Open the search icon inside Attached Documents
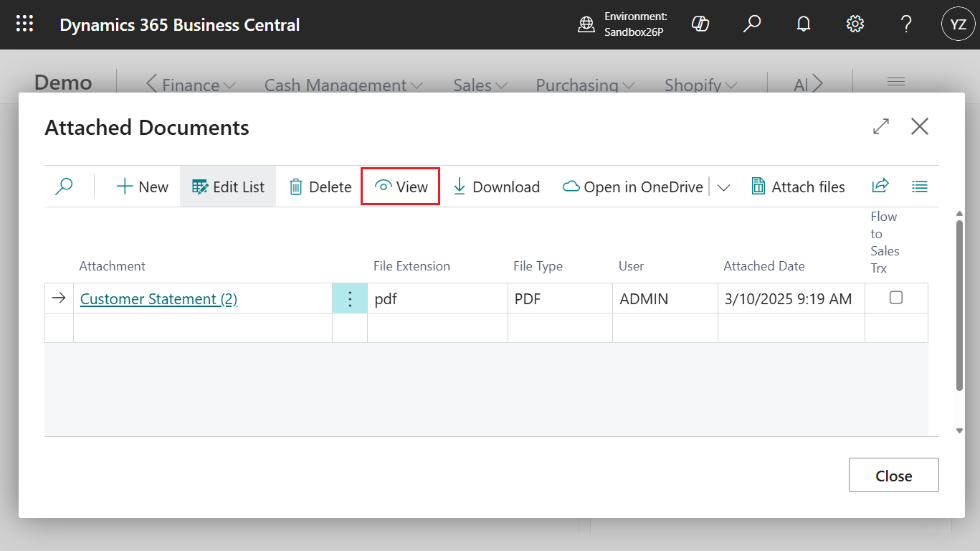Screen dimensions: 980x551 coord(64,186)
